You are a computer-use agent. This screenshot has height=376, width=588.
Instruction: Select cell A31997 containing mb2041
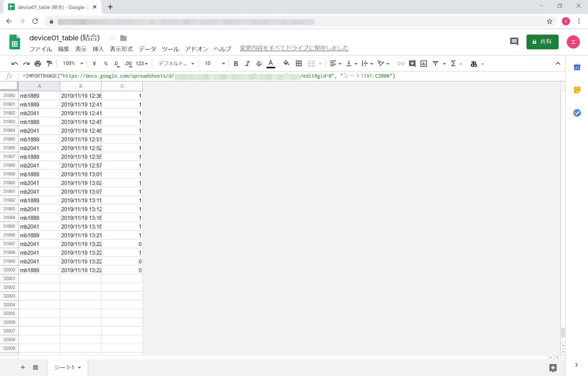39,244
